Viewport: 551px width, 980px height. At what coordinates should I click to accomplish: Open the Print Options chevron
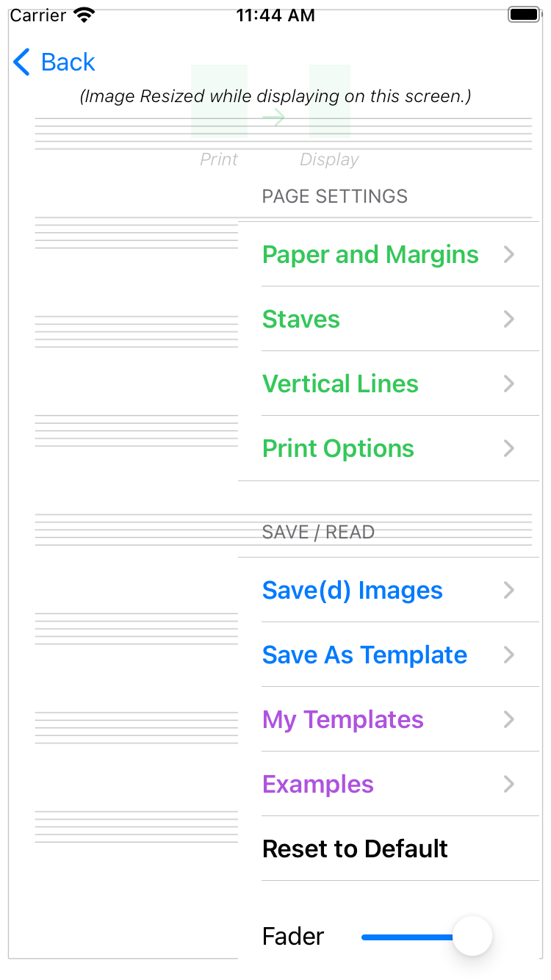click(509, 449)
